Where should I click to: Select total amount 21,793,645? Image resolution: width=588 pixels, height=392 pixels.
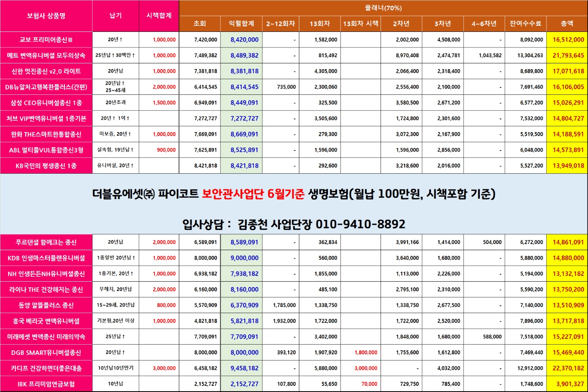point(568,55)
